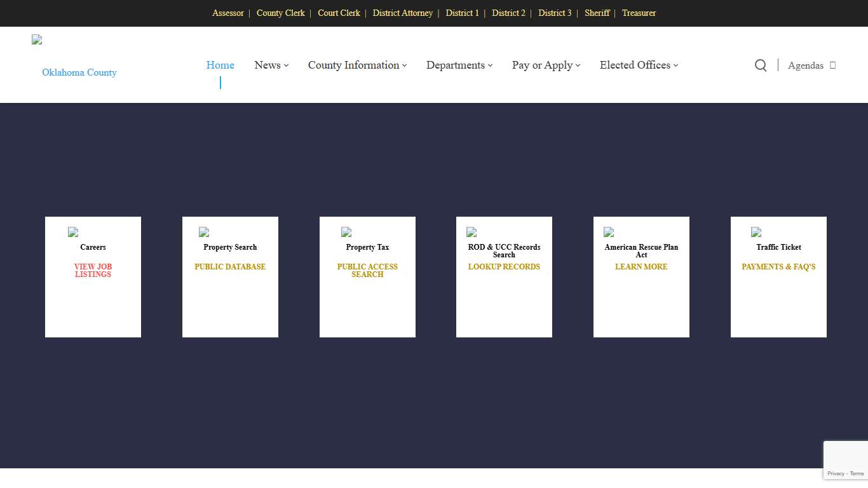Click View Job Listings link
The height and width of the screenshot is (488, 868).
[93, 271]
